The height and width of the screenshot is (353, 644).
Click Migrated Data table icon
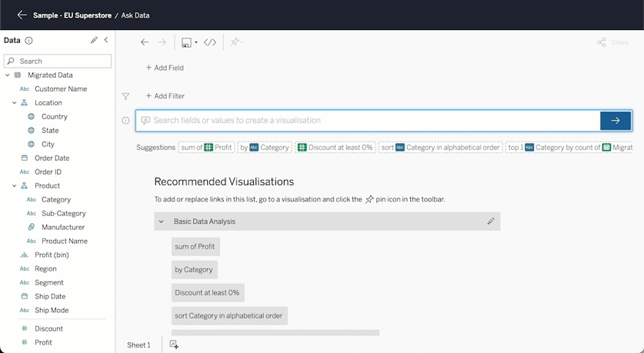(18, 75)
